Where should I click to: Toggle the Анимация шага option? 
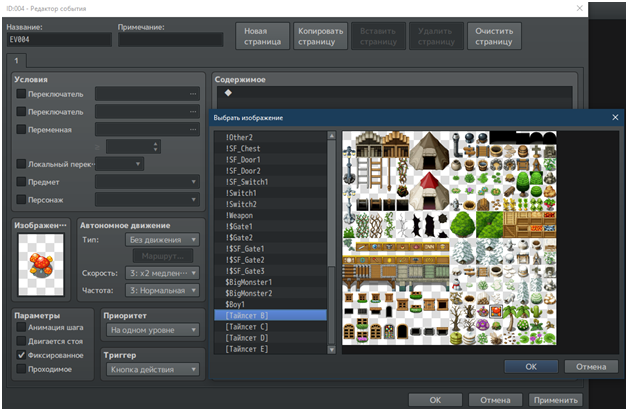[21, 327]
